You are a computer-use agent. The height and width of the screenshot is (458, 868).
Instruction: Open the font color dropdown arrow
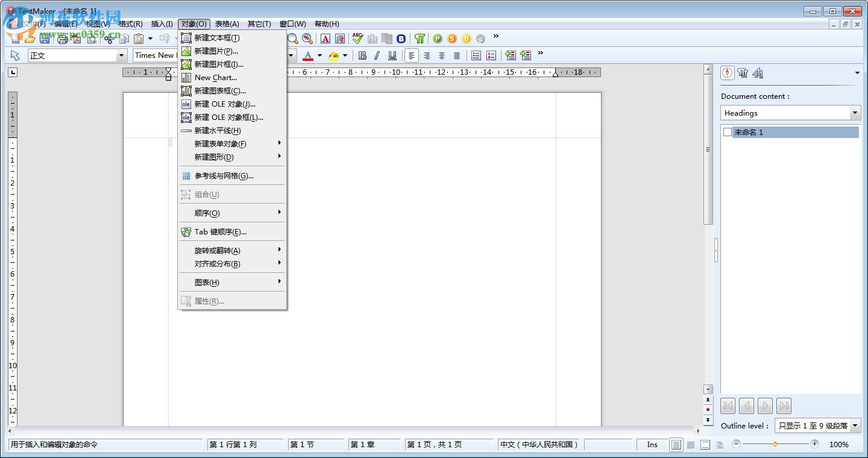pyautogui.click(x=319, y=55)
